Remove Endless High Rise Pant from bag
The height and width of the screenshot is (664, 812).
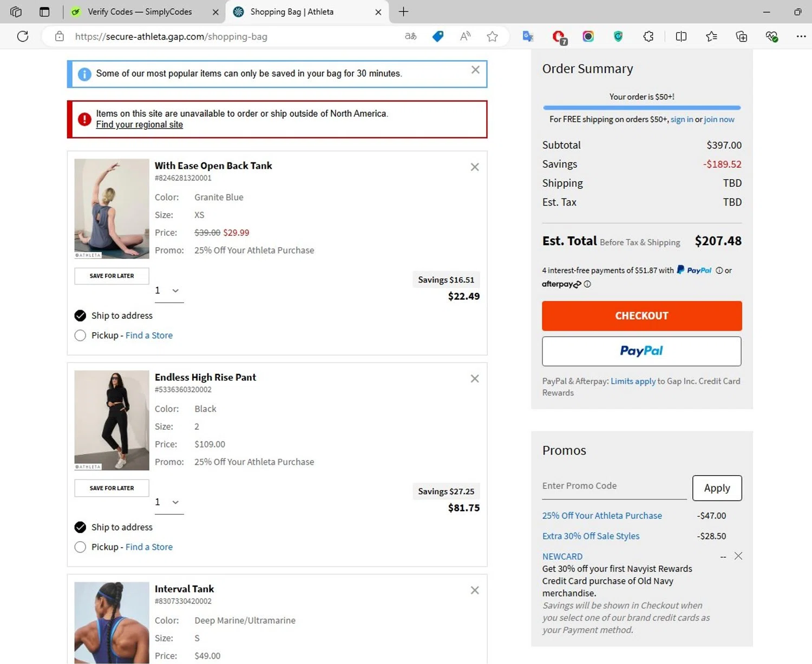[x=475, y=379]
